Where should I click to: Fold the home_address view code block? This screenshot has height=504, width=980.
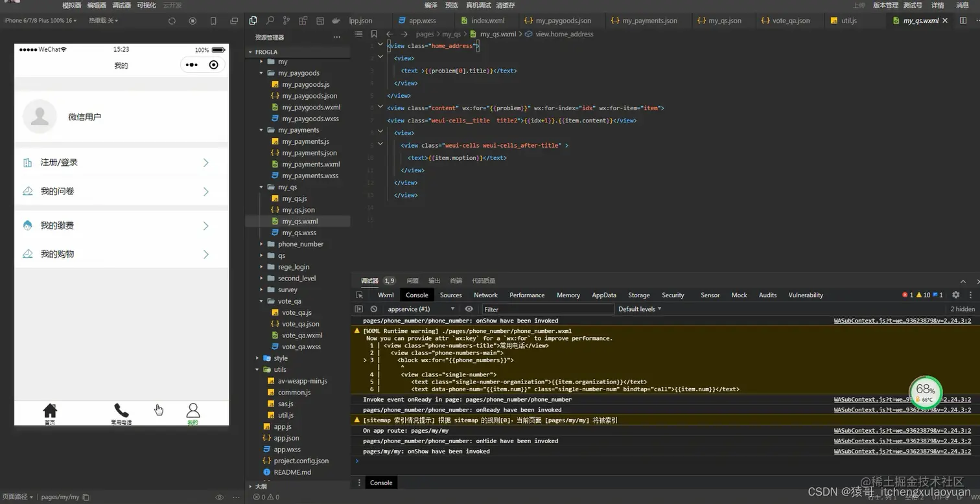380,45
